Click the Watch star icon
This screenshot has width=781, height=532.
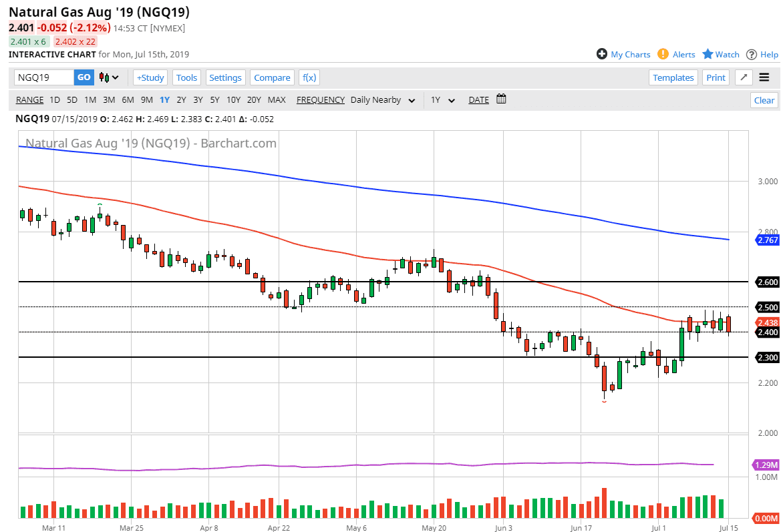[x=708, y=54]
